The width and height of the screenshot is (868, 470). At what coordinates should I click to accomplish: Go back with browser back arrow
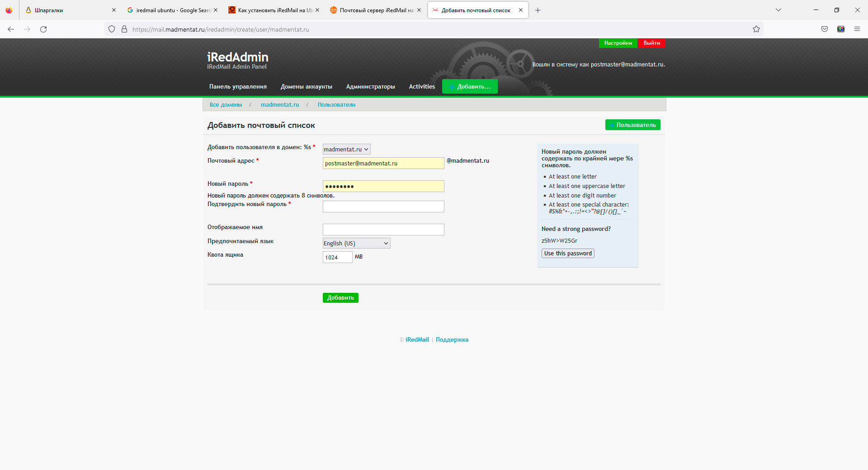pyautogui.click(x=11, y=29)
